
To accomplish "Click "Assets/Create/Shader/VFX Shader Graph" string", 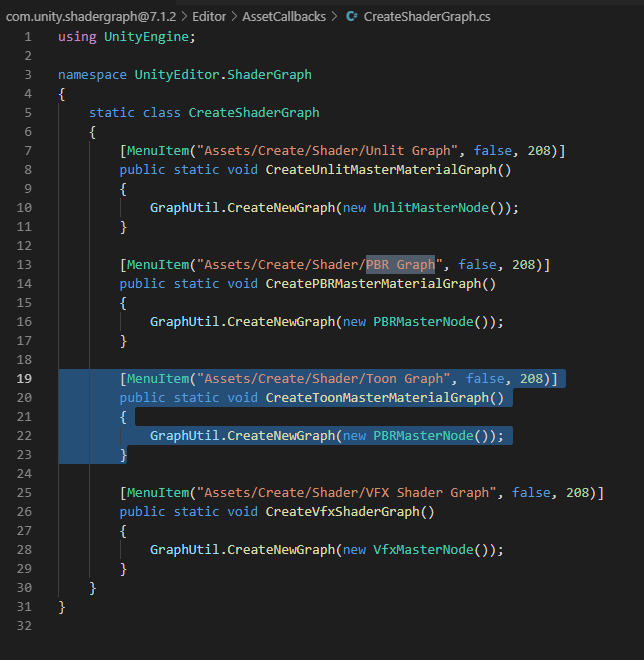I will pyautogui.click(x=346, y=493).
